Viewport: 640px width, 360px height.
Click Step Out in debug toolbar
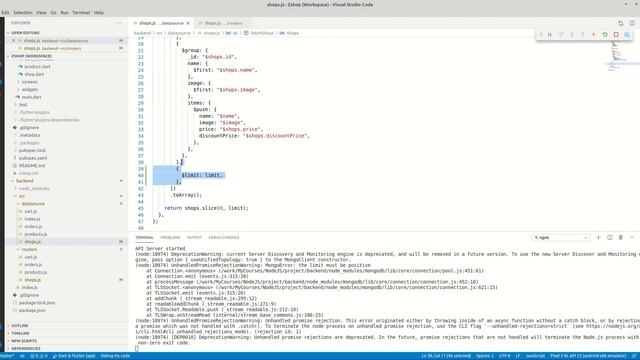(x=582, y=35)
